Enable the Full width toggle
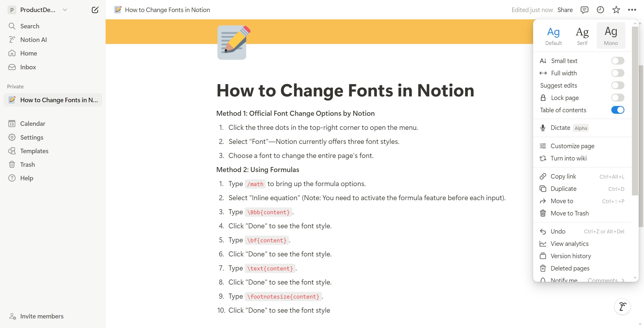 click(618, 73)
